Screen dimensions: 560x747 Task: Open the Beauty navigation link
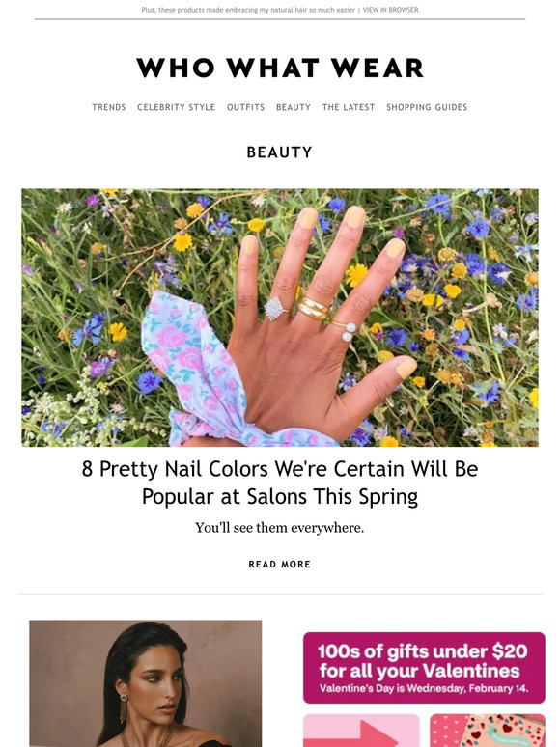click(294, 107)
